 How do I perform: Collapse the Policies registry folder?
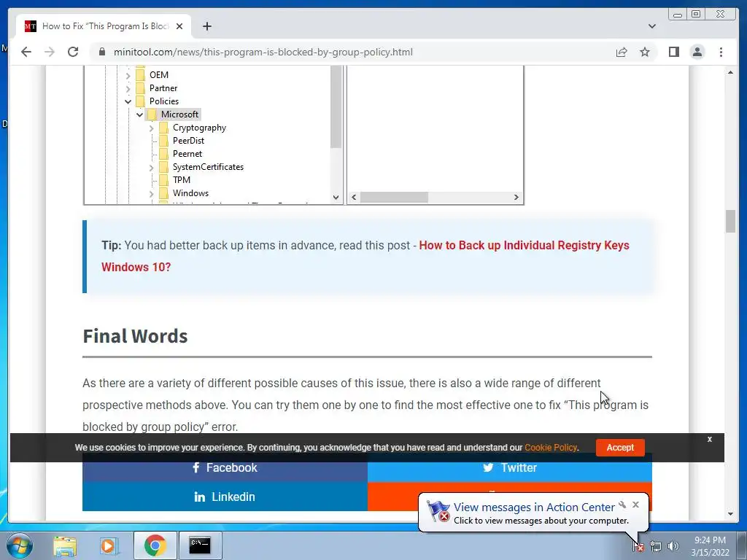(x=128, y=101)
